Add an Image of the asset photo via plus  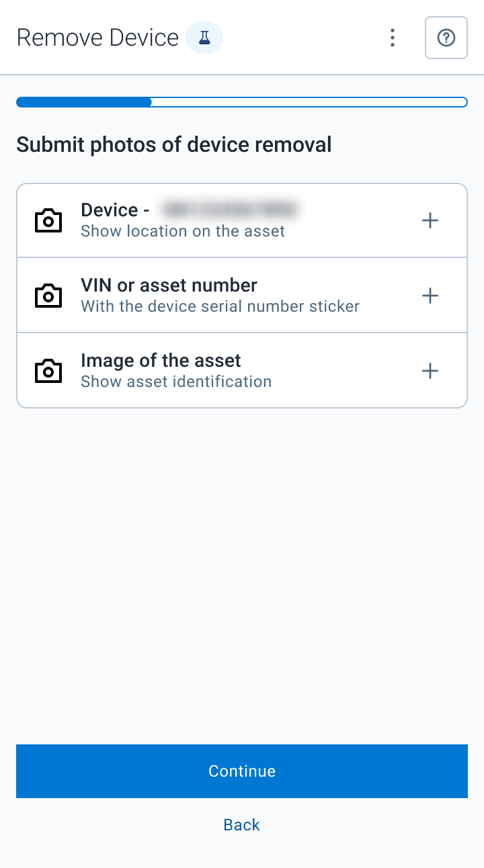tap(430, 371)
